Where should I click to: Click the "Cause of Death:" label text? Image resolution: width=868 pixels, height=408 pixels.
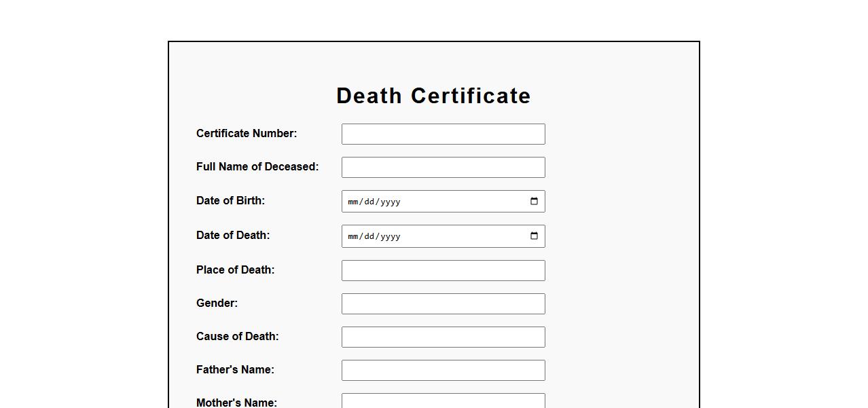(x=237, y=336)
